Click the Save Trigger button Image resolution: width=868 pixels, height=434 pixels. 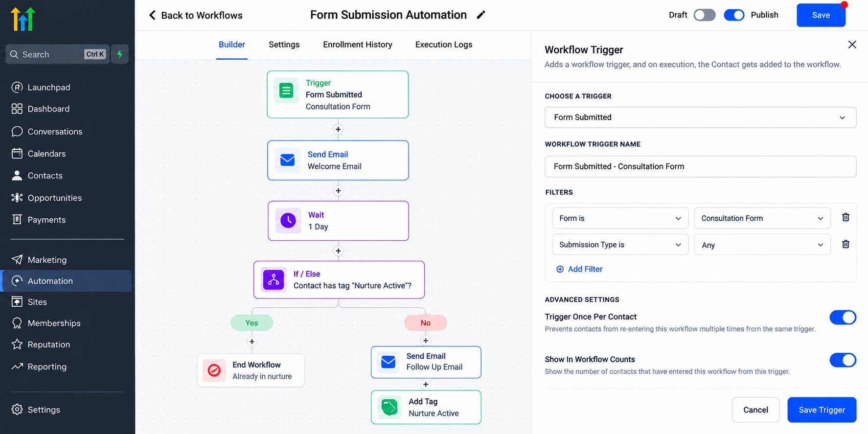822,410
